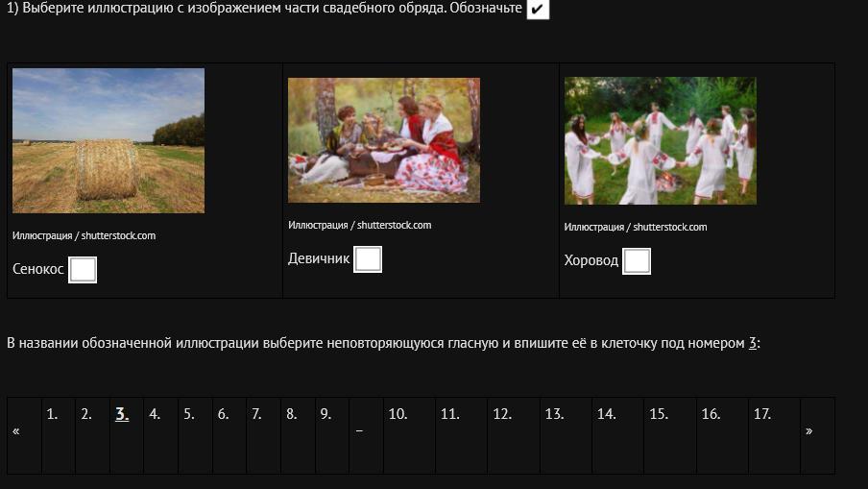Select answer cell number 14
868x489 pixels.
point(618,435)
